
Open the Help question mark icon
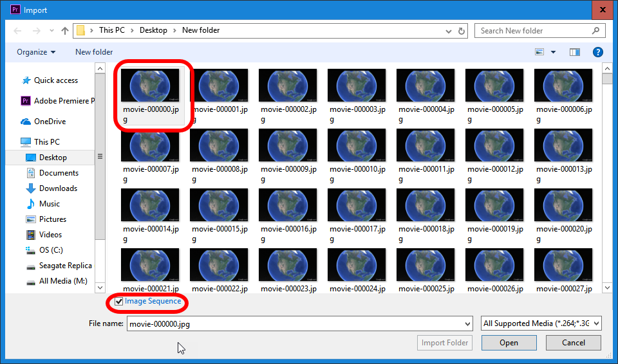(x=598, y=52)
